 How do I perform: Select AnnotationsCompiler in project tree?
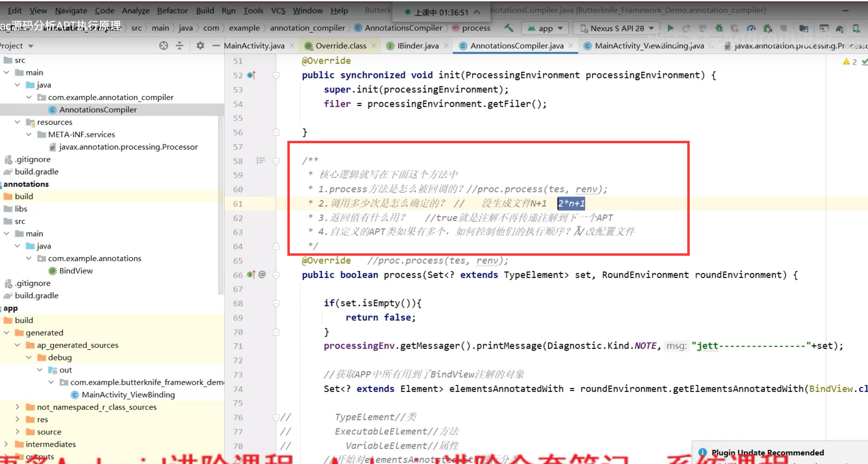click(x=98, y=110)
